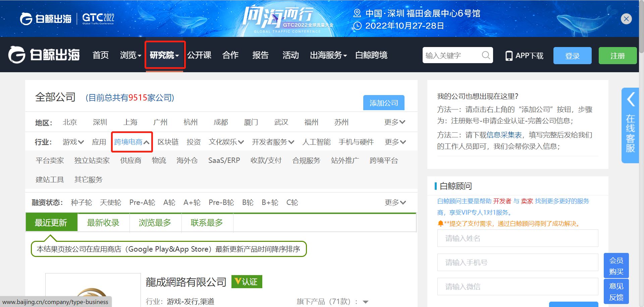Viewport: 644px width, 307px height.
Task: Click the 会员购买 side button
Action: [x=616, y=266]
